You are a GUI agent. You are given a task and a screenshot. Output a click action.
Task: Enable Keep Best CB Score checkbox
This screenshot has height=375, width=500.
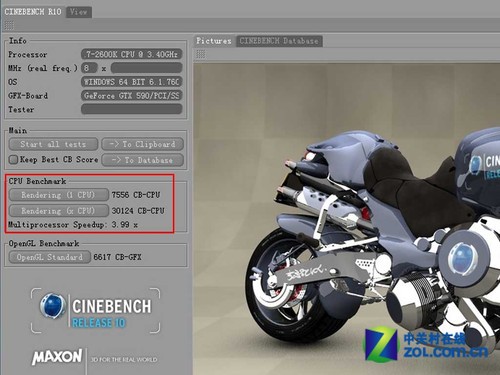(x=13, y=160)
